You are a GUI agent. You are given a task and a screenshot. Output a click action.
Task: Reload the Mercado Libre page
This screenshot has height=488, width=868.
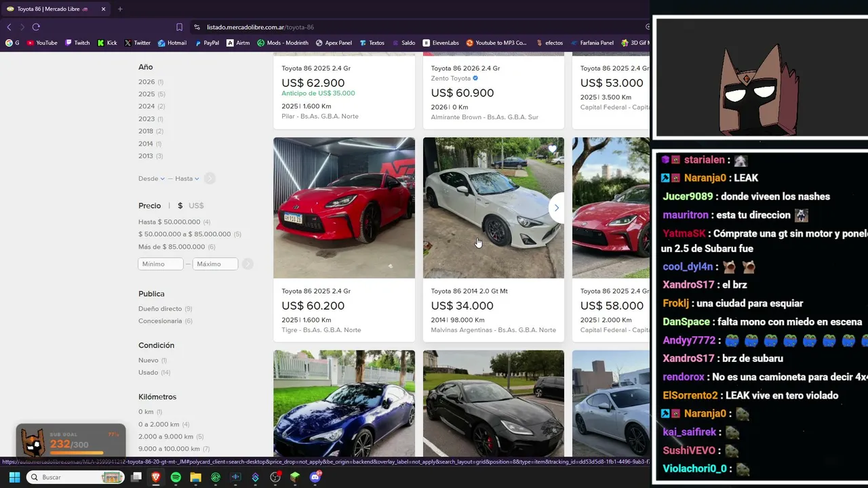36,27
